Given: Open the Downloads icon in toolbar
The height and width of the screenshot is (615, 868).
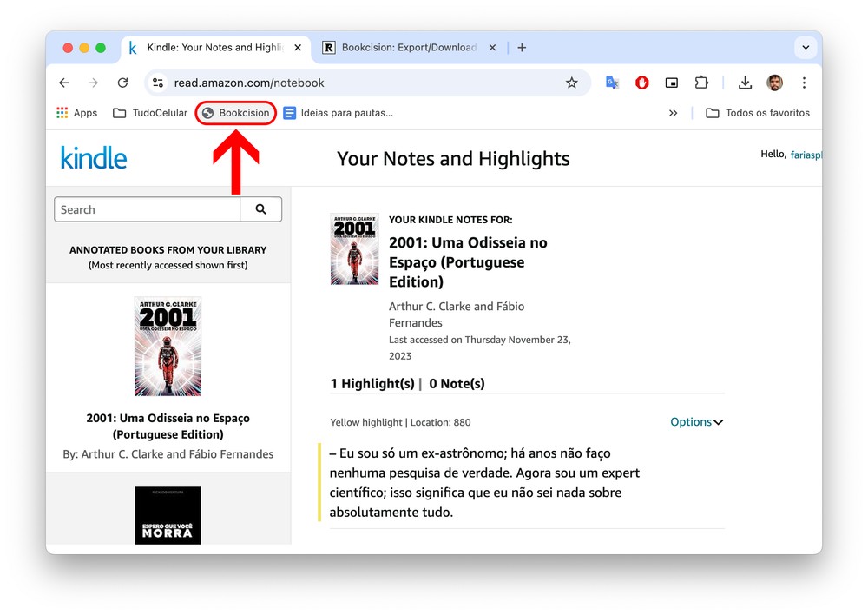Looking at the screenshot, I should [x=745, y=83].
